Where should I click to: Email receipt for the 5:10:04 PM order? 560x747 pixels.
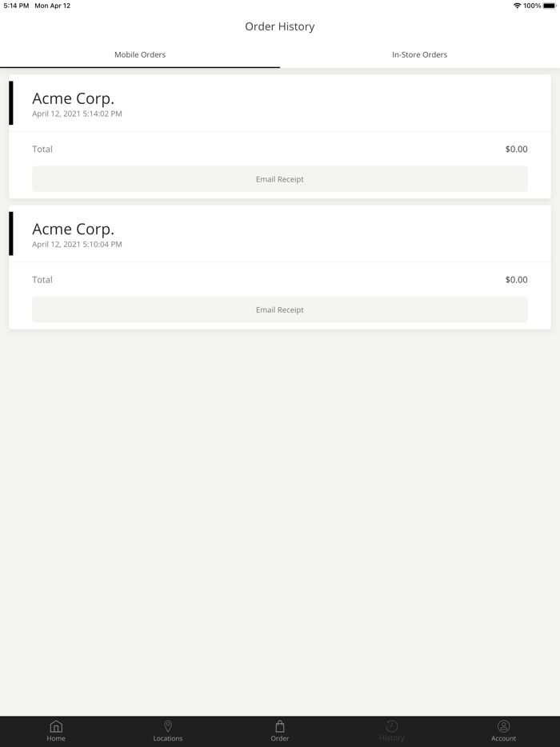(280, 310)
